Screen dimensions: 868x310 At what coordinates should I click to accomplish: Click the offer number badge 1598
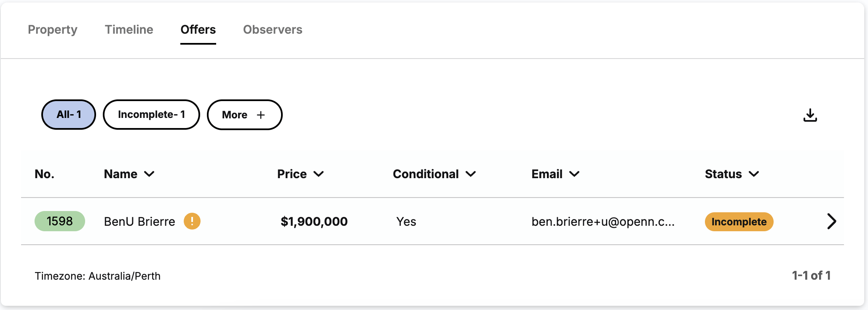[59, 221]
